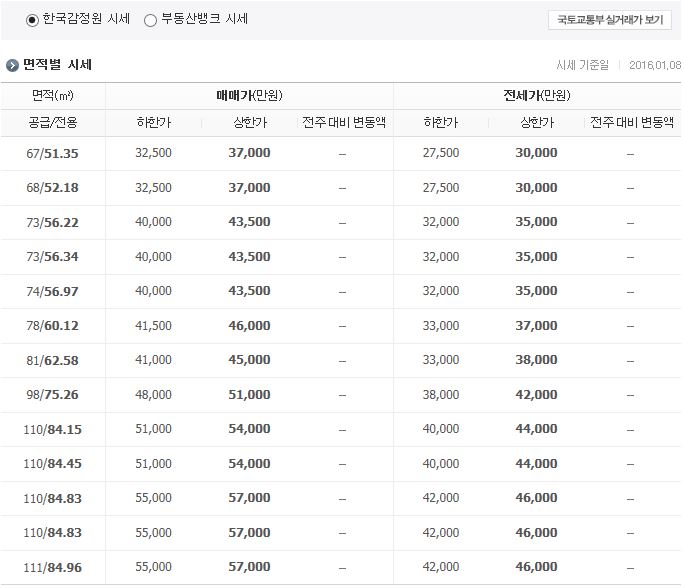Viewport: 684px width, 588px height.
Task: Click 매매가 하한가 48,000 cell
Action: click(153, 394)
